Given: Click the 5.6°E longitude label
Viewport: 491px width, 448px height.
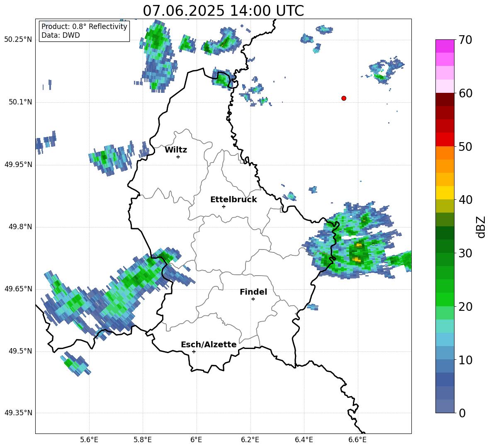Looking at the screenshot, I should pyautogui.click(x=89, y=440).
